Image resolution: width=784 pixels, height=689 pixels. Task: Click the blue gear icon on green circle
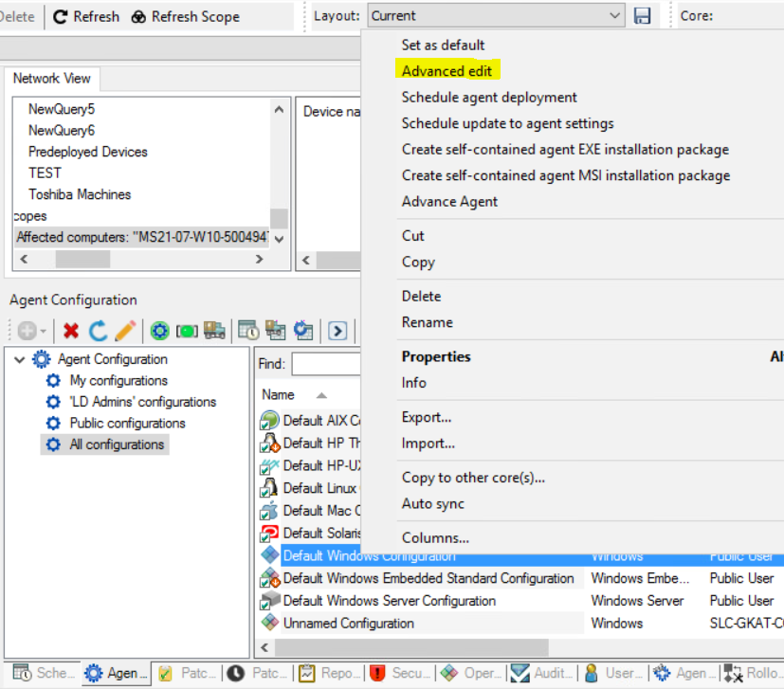(x=160, y=331)
